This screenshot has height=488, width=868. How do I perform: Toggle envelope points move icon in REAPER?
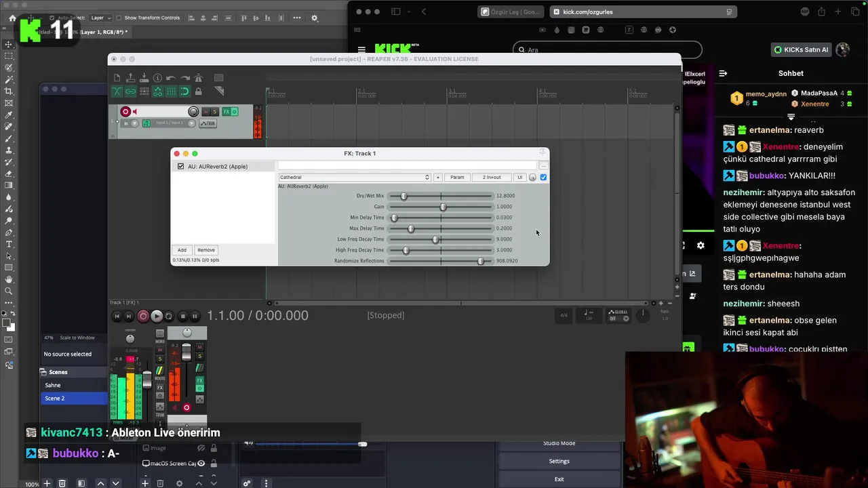(158, 91)
